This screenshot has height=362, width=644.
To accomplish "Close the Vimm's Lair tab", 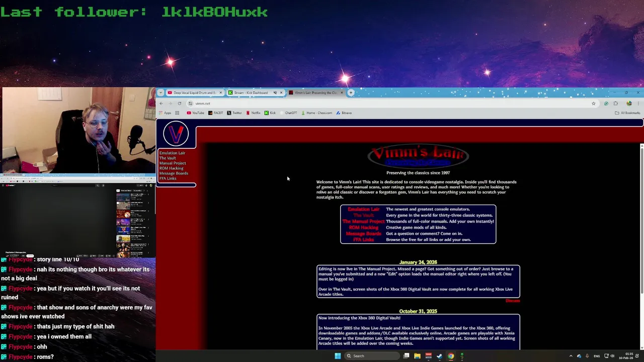I will 342,93.
